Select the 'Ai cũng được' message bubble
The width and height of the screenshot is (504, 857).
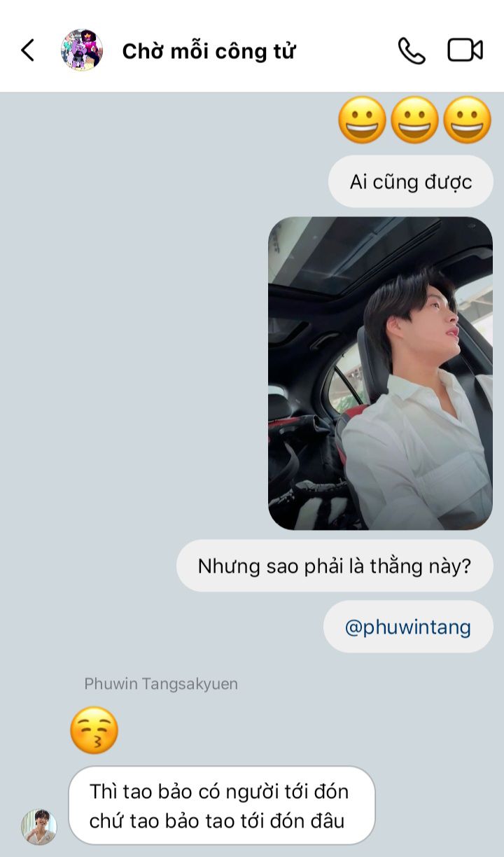pyautogui.click(x=411, y=182)
